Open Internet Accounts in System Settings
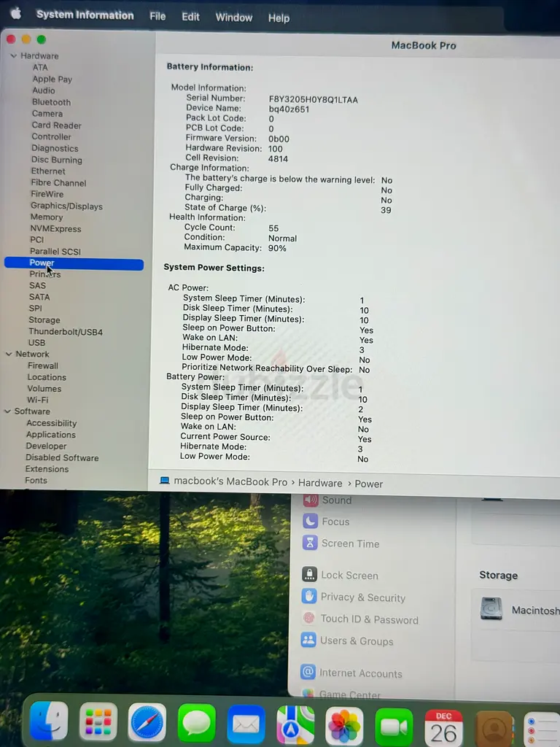The image size is (560, 747). point(351,673)
